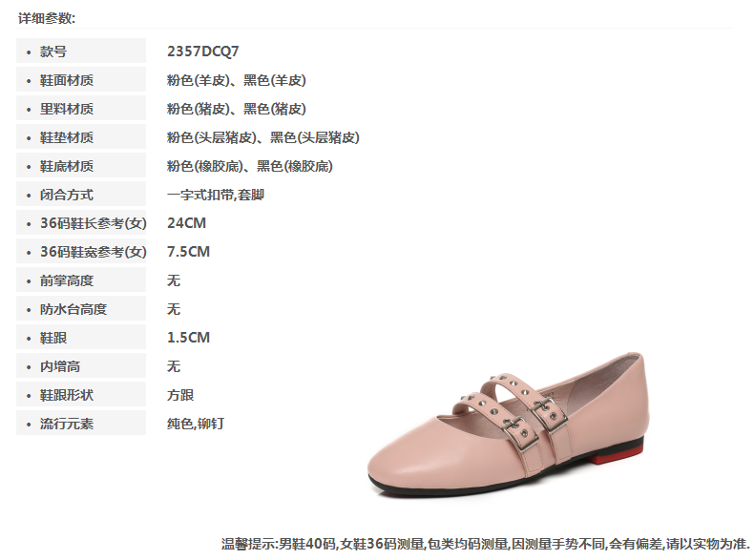
Task: Select the 里料材质 row label
Action: pos(81,108)
